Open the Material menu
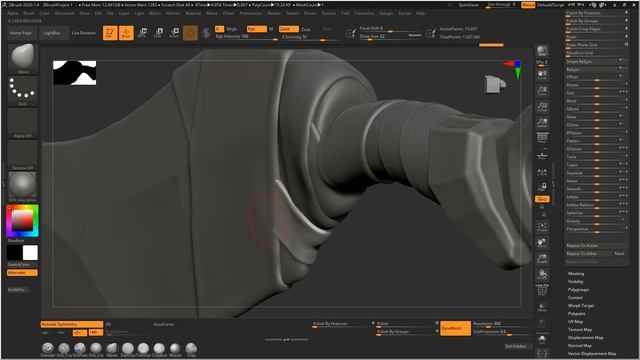640x360 pixels. pos(193,13)
